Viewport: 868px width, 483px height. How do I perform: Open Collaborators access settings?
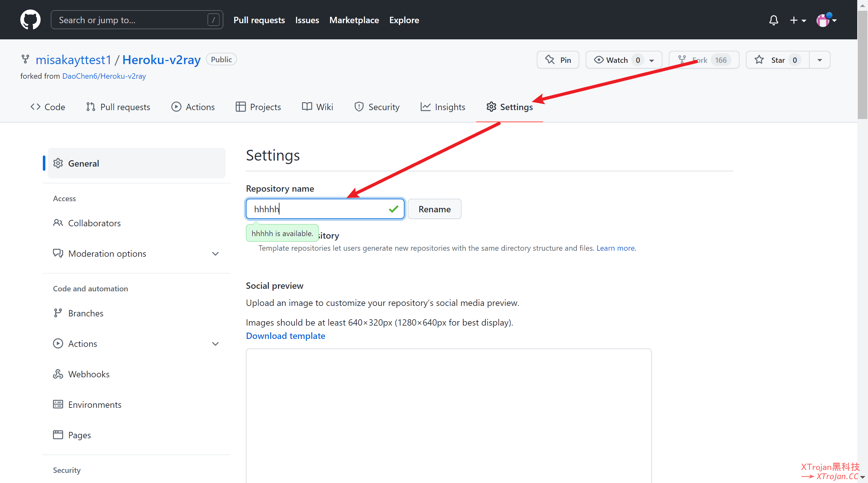94,223
